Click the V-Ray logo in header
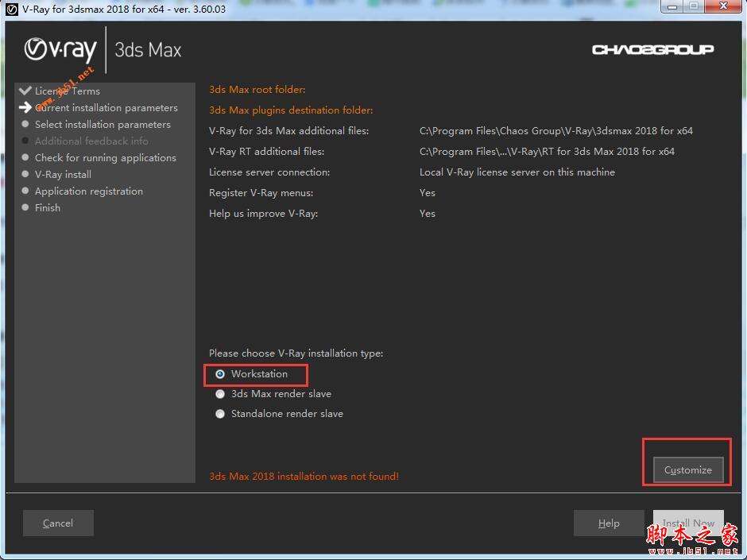This screenshot has width=747, height=560. coord(60,50)
